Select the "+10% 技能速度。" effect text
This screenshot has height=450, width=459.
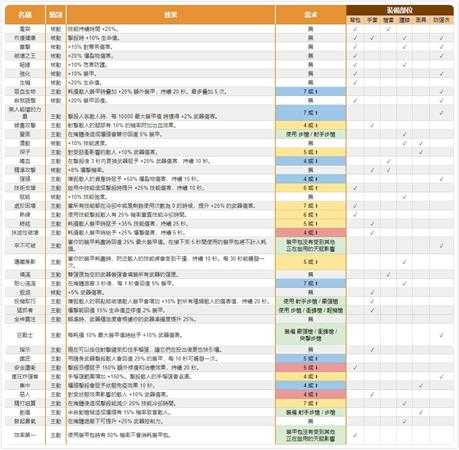coord(87,143)
